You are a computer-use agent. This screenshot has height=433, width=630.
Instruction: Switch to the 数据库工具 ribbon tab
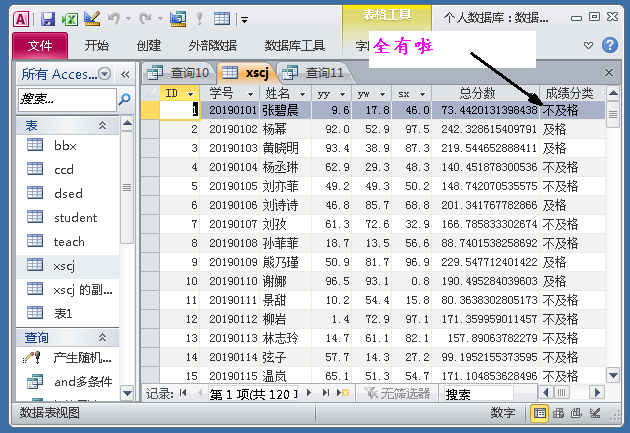(295, 46)
